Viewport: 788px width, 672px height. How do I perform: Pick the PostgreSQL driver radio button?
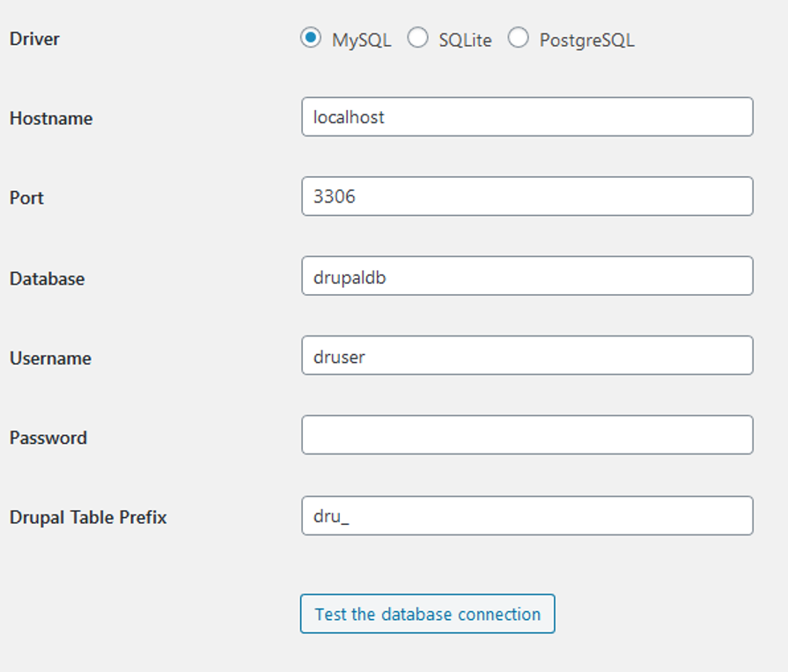coord(518,38)
